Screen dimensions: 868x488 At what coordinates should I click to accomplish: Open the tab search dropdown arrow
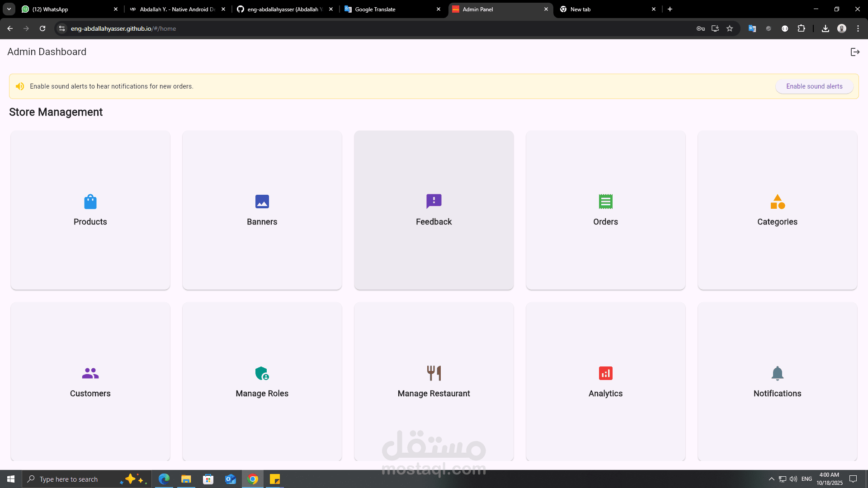(9, 9)
